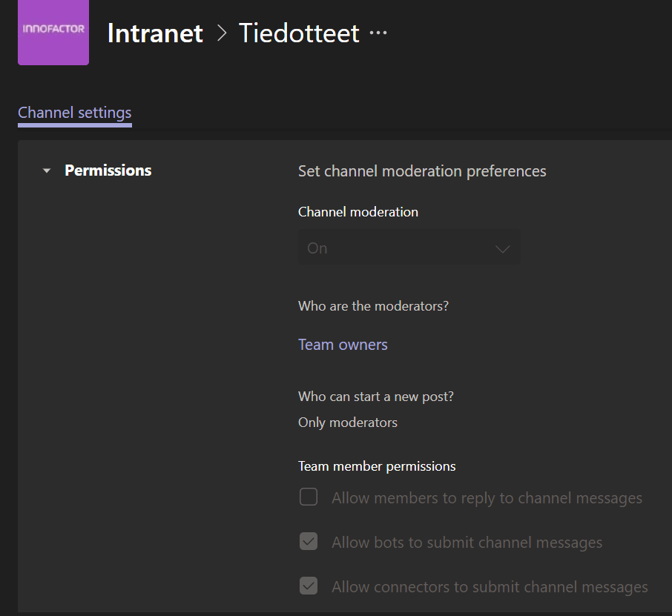Open the Team owners moderators link
Viewport: 672px width, 616px height.
pos(343,345)
